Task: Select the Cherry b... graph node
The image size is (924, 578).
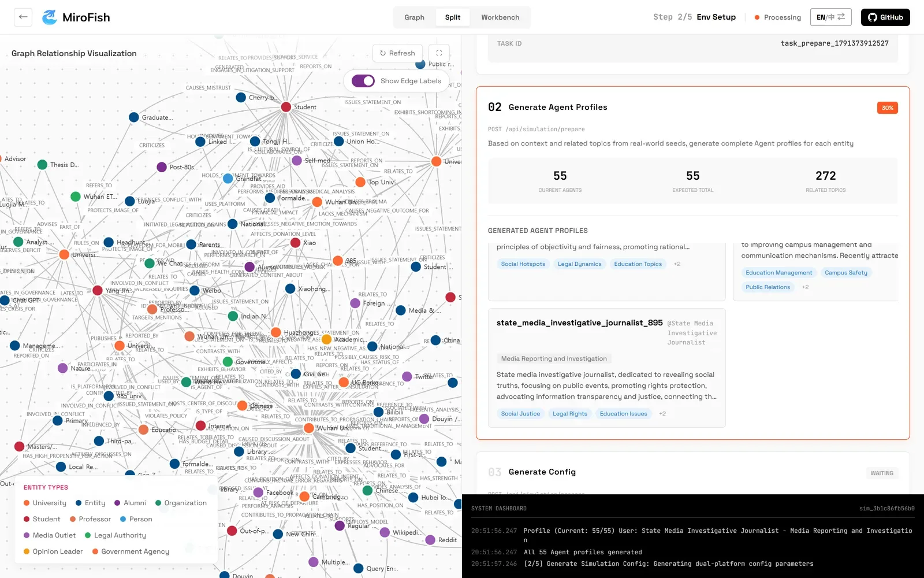Action: pyautogui.click(x=241, y=98)
